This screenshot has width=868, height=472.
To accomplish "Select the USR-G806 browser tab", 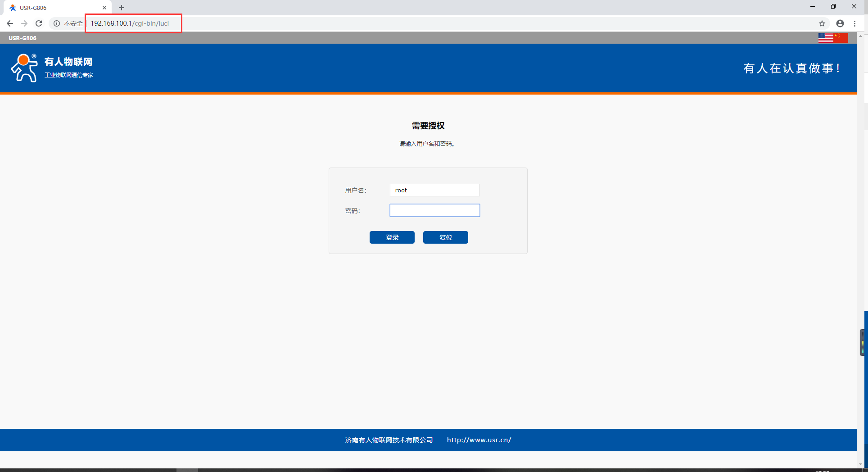I will 54,8.
